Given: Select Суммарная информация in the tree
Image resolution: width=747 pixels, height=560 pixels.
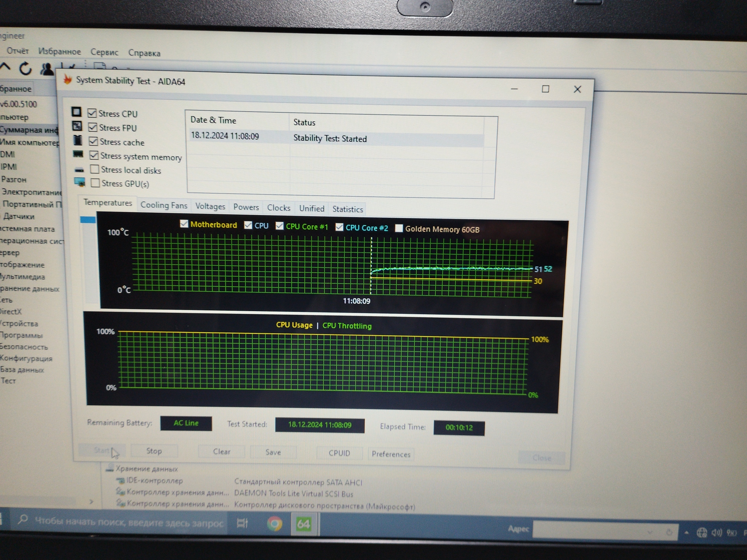Looking at the screenshot, I should 29,130.
